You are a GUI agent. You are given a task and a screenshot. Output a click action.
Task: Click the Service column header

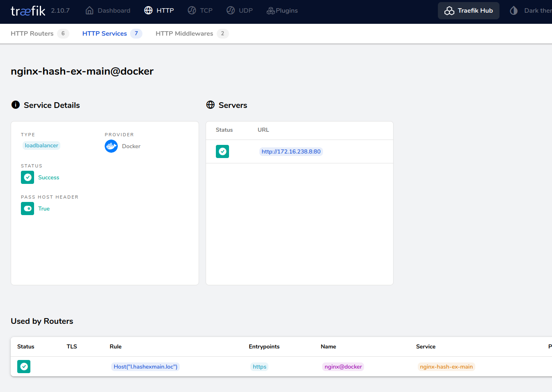click(x=426, y=346)
